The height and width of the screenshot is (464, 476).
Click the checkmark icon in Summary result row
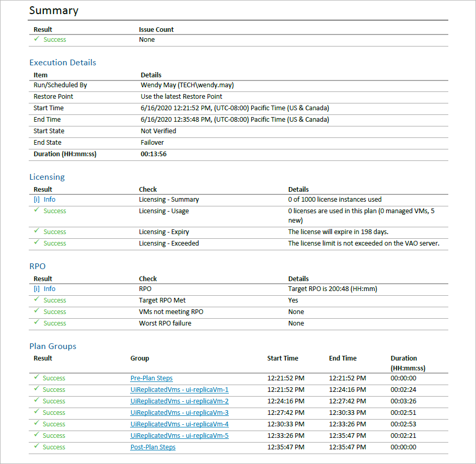[37, 39]
